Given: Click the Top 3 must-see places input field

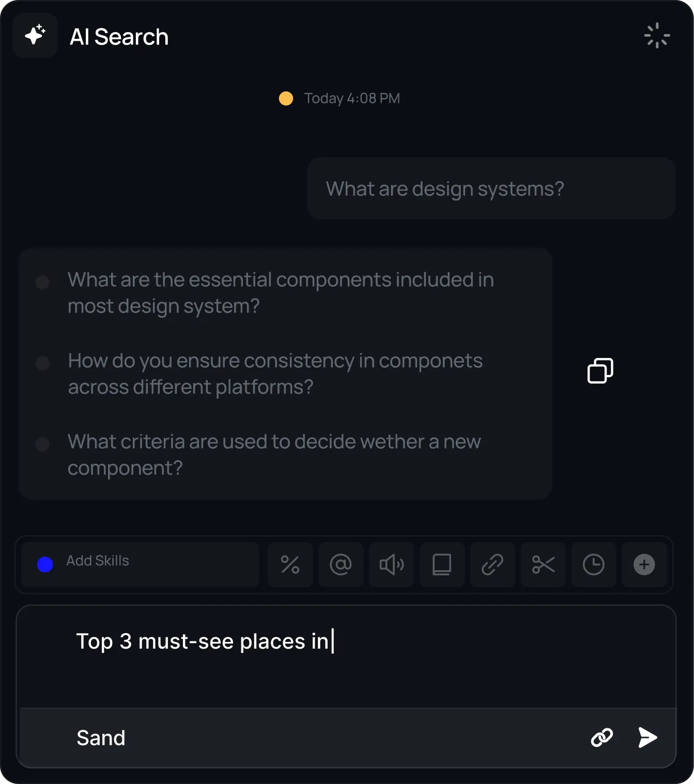Looking at the screenshot, I should click(205, 641).
